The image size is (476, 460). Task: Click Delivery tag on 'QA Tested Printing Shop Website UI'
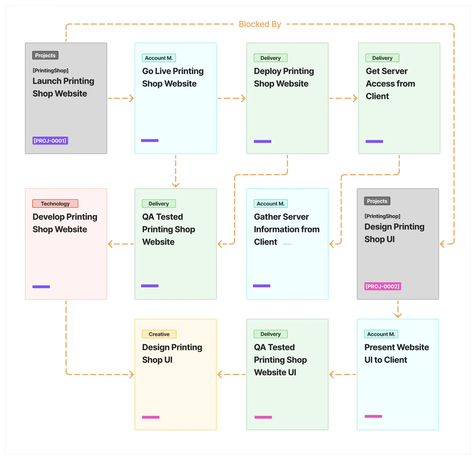click(x=271, y=334)
